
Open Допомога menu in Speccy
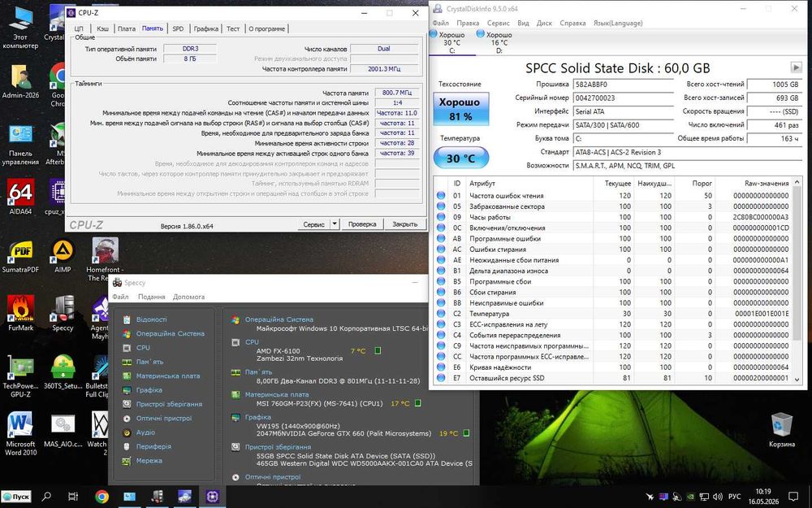pyautogui.click(x=188, y=297)
